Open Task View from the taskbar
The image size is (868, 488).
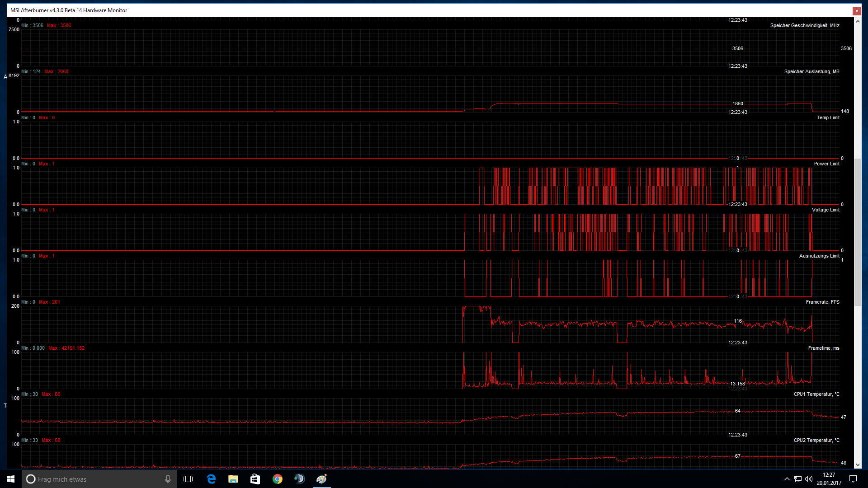(188, 479)
